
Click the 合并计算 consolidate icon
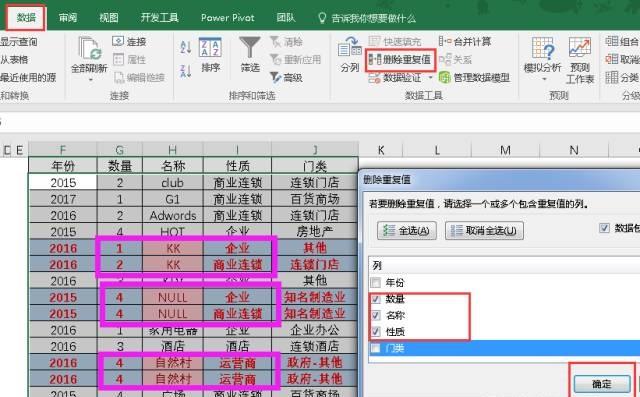point(445,41)
